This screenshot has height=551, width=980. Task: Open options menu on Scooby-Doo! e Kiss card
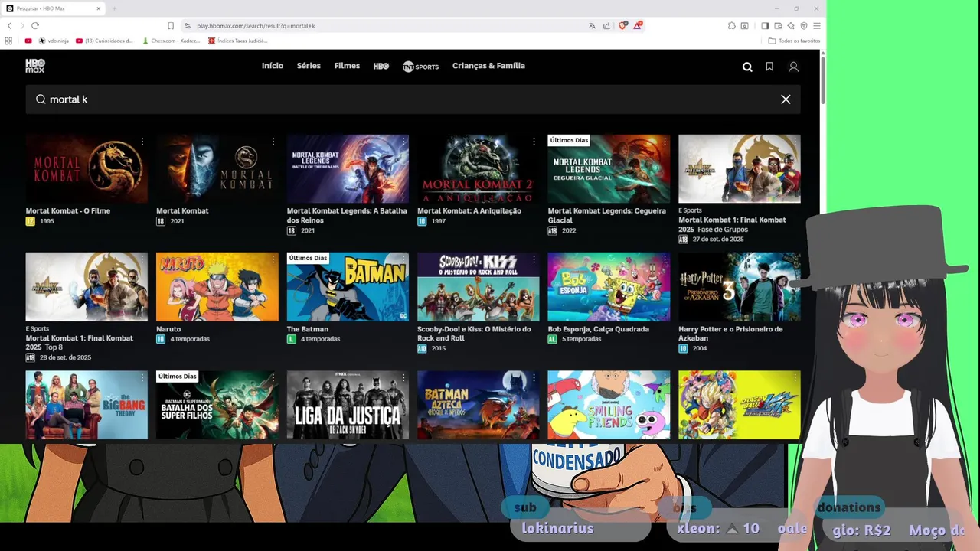click(534, 259)
